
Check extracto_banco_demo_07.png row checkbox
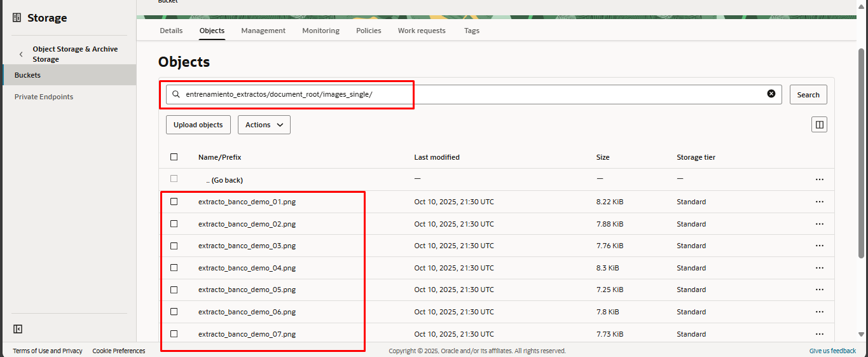pyautogui.click(x=174, y=333)
